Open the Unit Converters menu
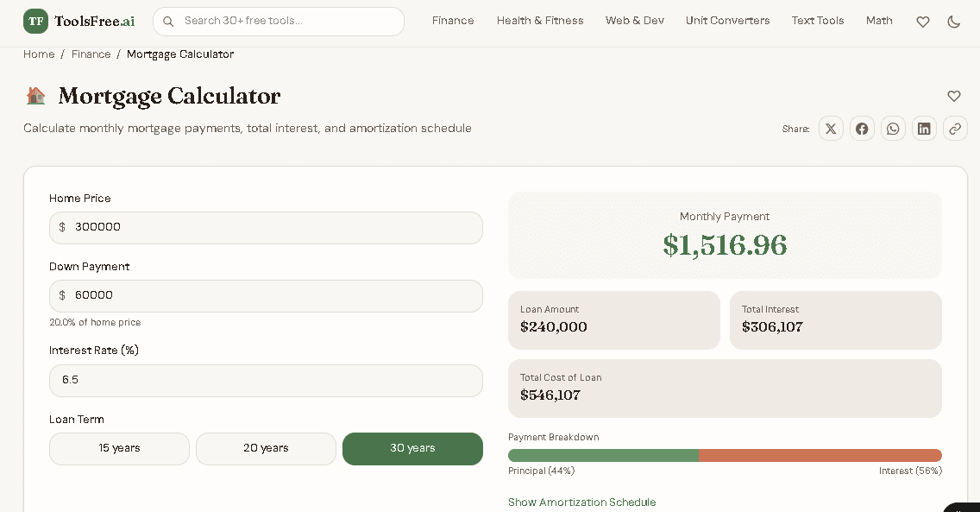 click(727, 21)
